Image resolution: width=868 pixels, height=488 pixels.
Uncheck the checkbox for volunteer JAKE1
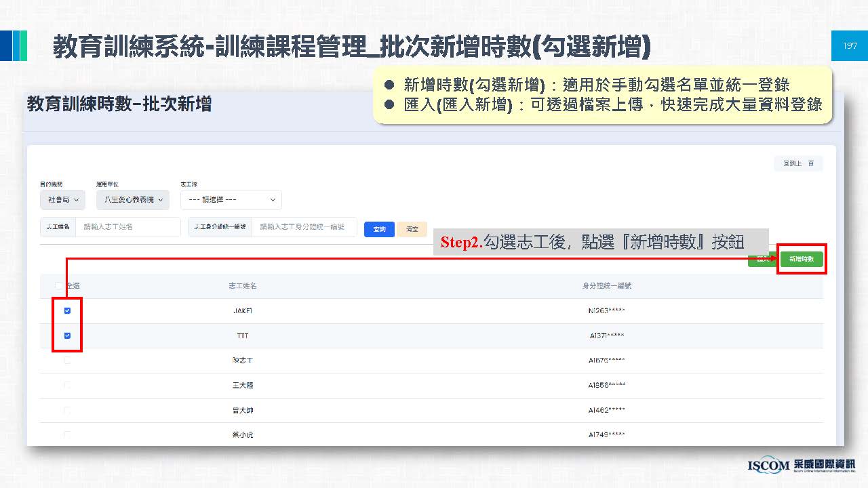click(x=67, y=311)
